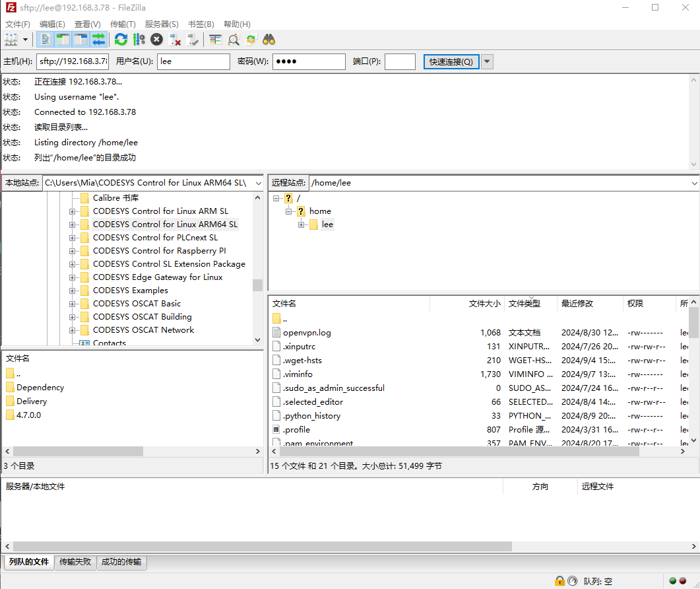
Task: Click the 端口 port input field
Action: coord(400,61)
